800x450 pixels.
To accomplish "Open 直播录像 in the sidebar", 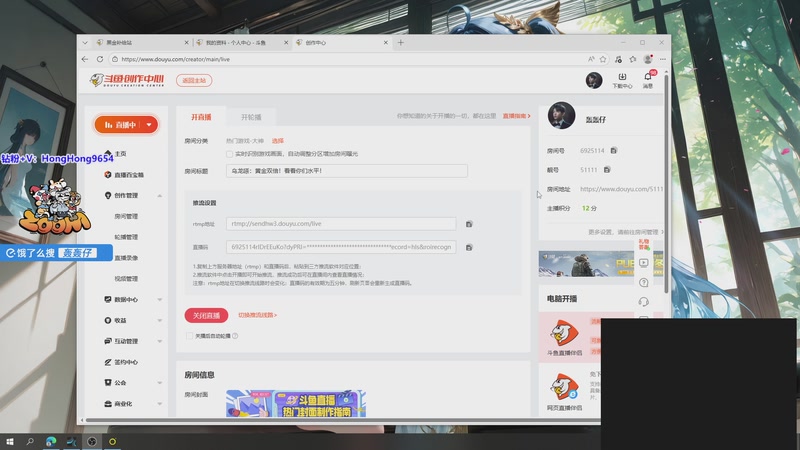I will click(126, 258).
